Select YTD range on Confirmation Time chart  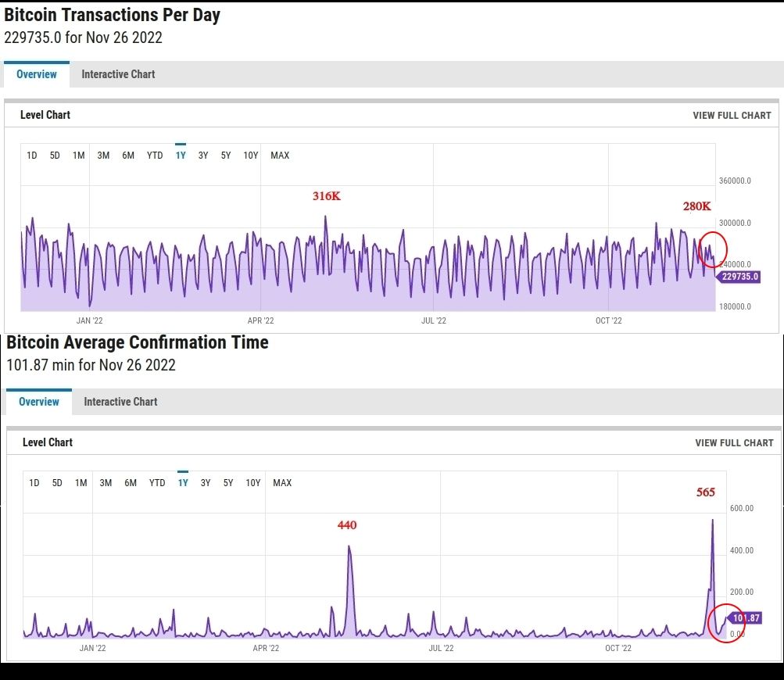point(157,483)
